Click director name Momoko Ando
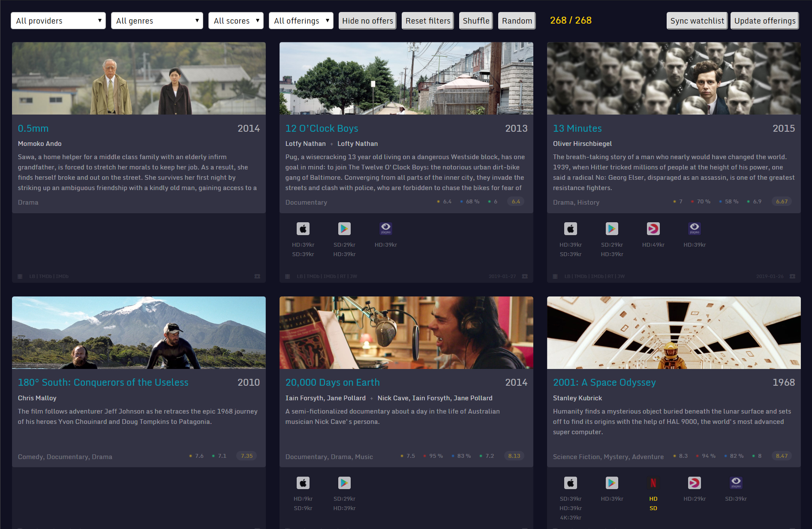Viewport: 812px width, 529px height. [x=40, y=144]
